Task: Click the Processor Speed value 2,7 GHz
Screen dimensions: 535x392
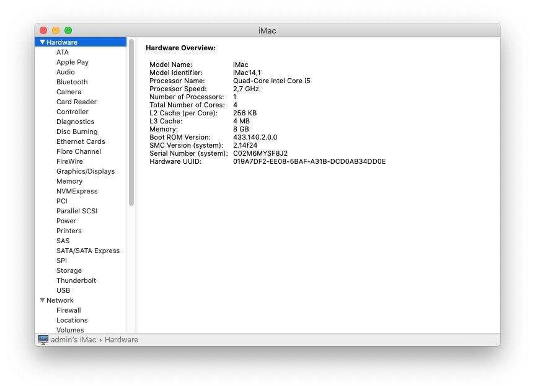Action: tap(245, 89)
